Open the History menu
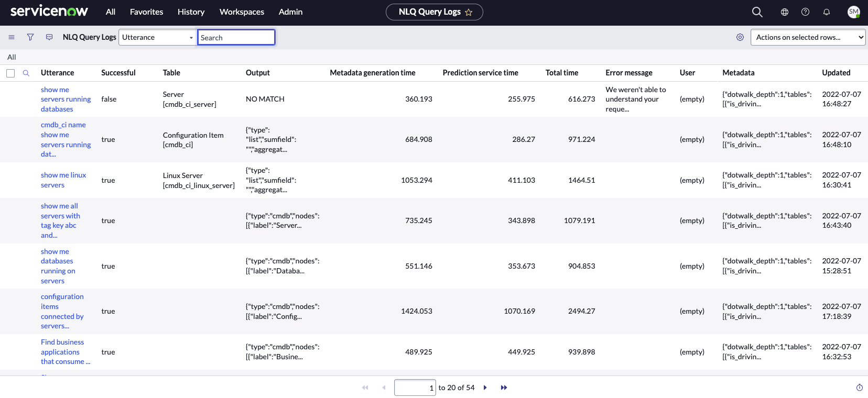 click(x=191, y=12)
